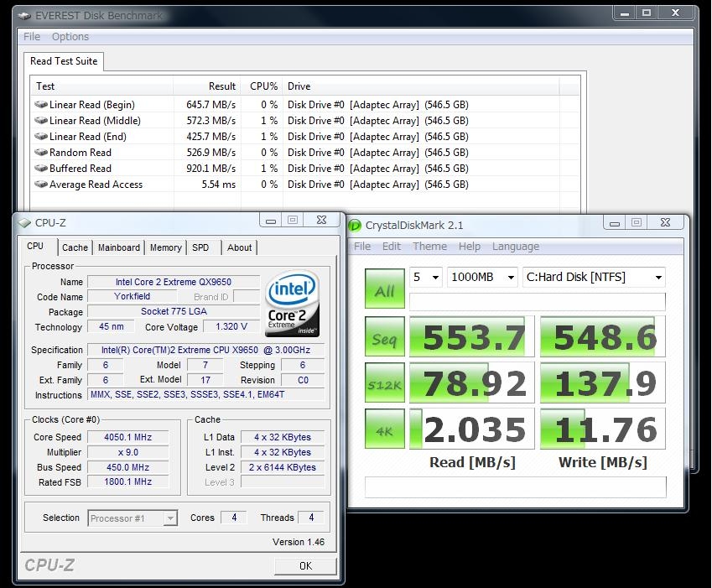Open the Processor #1 selection dropdown
This screenshot has width=712, height=588.
(x=133, y=518)
